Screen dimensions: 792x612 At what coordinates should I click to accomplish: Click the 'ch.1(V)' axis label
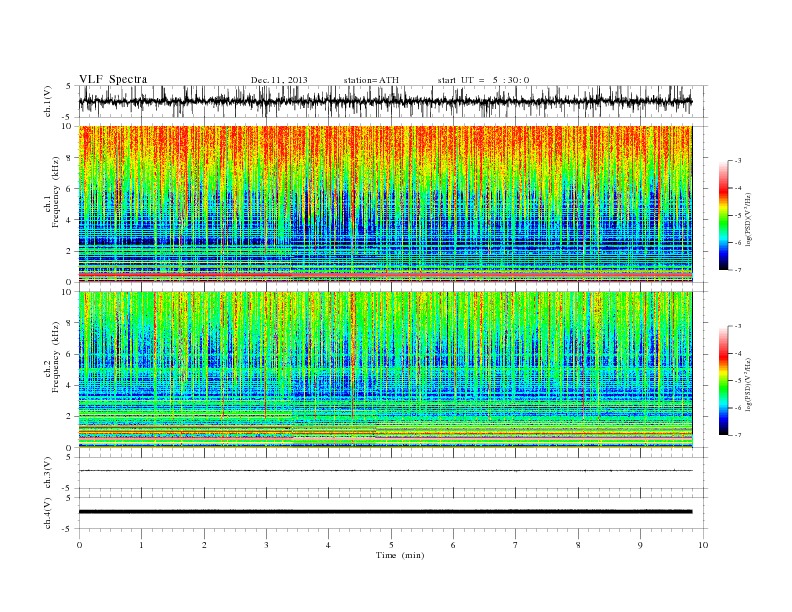click(x=48, y=101)
